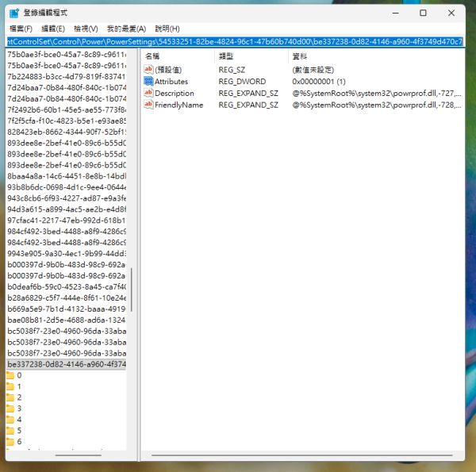Viewport: 476px width, 472px height.
Task: Select the (預設值) value name
Action: (168, 70)
